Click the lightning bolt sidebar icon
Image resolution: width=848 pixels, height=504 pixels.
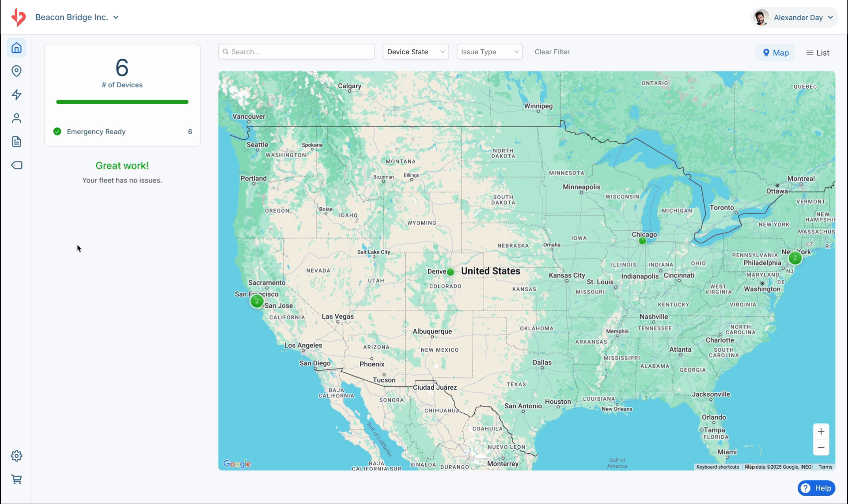click(x=16, y=94)
